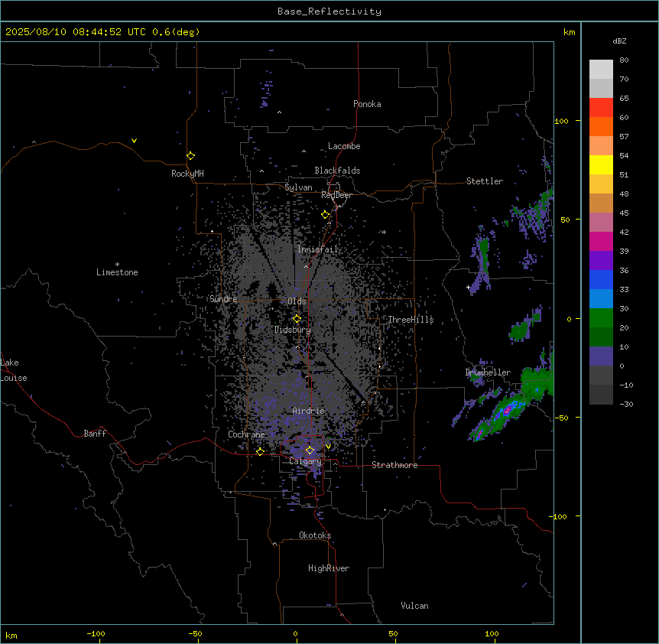Screen dimensions: 659x644
Task: Click the Stettler label
Action: pos(485,181)
